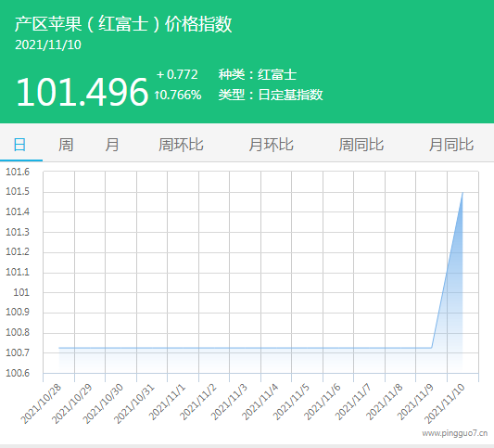This screenshot has width=494, height=448.
Task: Click the 2021/11/5 x-axis date label
Action: pyautogui.click(x=291, y=403)
